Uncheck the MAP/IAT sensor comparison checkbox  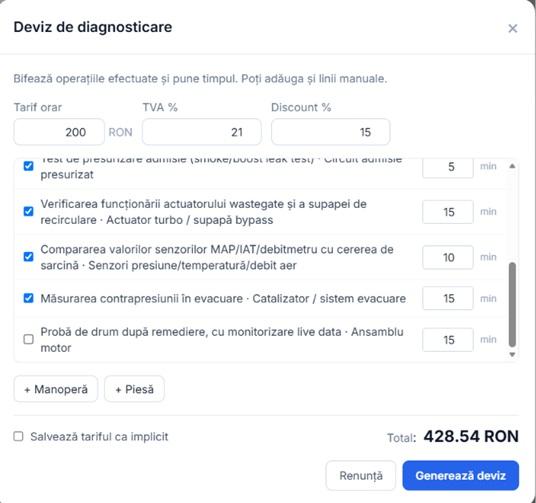(x=28, y=257)
